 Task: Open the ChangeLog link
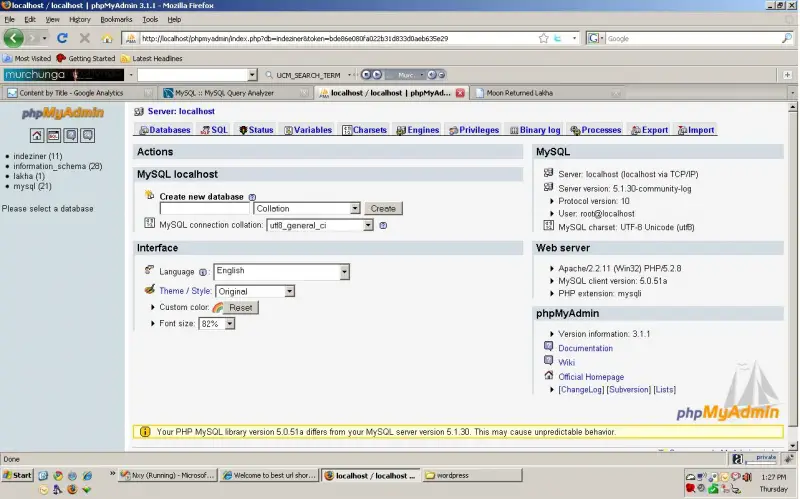tap(581, 390)
